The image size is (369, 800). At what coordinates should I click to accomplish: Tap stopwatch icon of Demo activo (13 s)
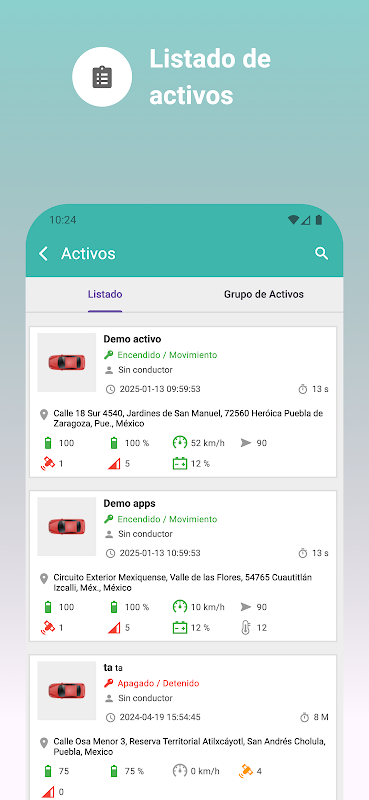tap(303, 389)
